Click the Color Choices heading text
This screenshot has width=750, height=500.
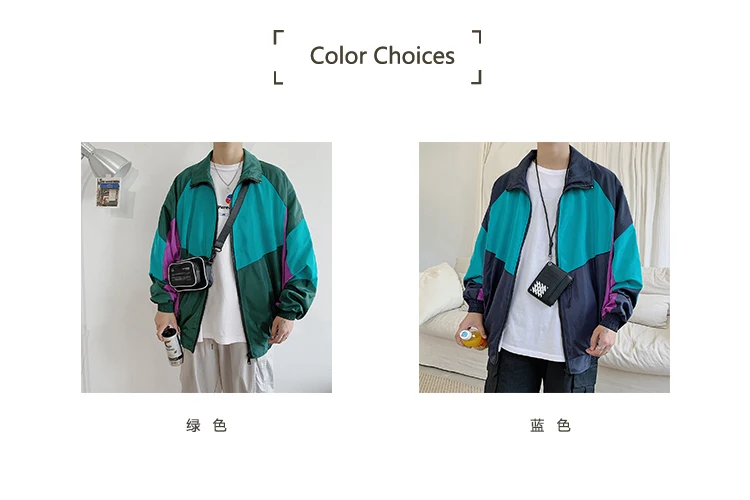(382, 56)
